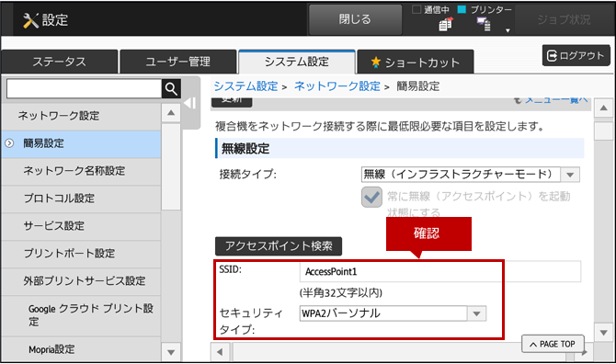This screenshot has height=364, width=616.
Task: Open 外部プリントサービス設定 in the sidebar
Action: point(81,280)
